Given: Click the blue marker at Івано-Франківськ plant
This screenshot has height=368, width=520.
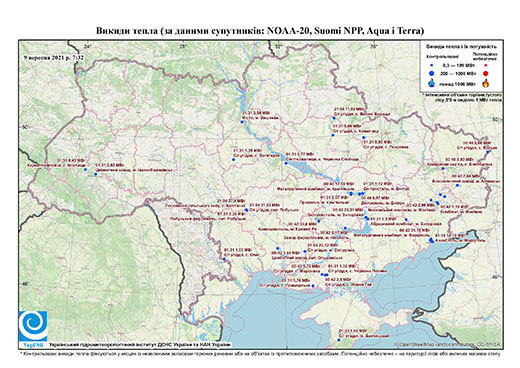Looking at the screenshot, I should 96,174.
